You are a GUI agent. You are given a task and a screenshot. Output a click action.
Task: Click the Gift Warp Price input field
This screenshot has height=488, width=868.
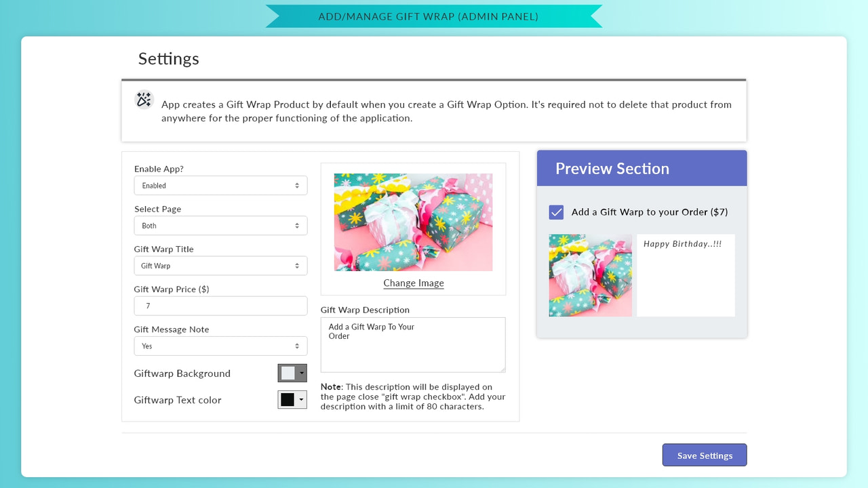click(x=220, y=306)
